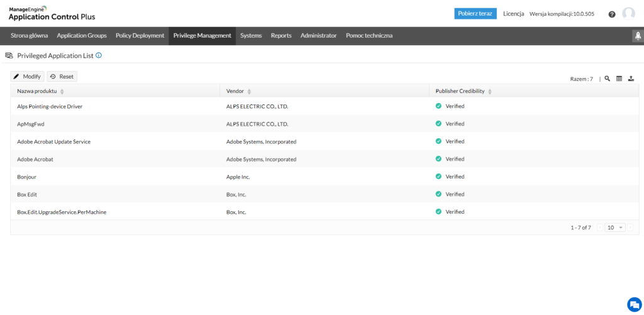Open the rocket quick launch icon
Screen dimensions: 644x315
636,36
